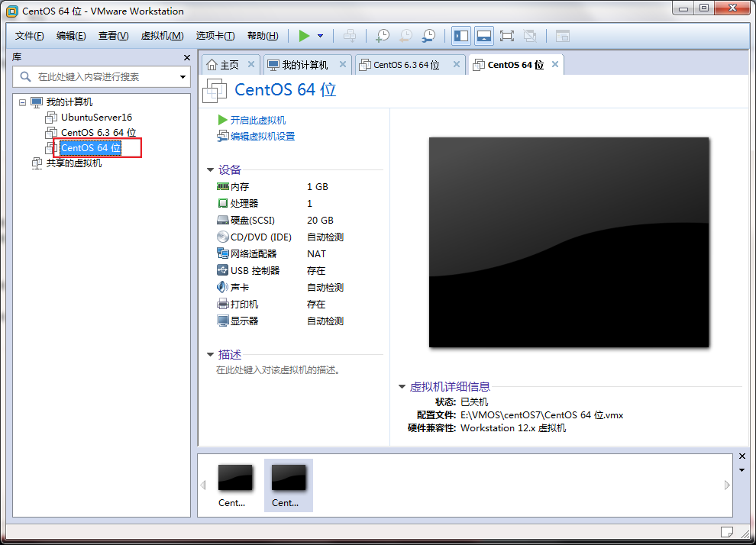Image resolution: width=756 pixels, height=545 pixels.
Task: Click the description text field
Action: coord(279,370)
